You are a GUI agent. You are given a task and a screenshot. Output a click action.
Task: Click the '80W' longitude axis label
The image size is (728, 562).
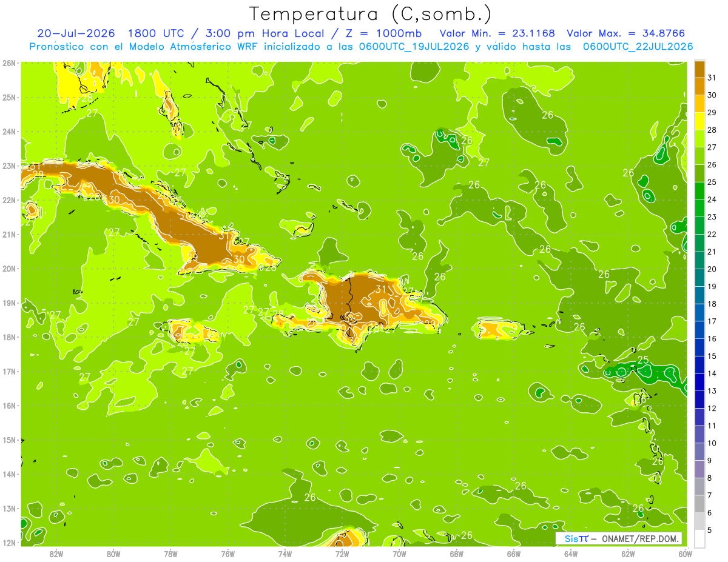(113, 554)
